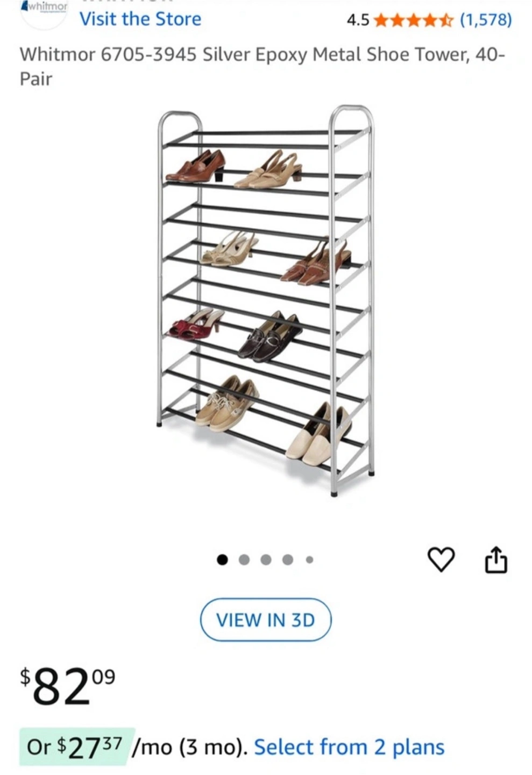Open the Visit the Store link
This screenshot has width=532, height=775.
pos(140,19)
